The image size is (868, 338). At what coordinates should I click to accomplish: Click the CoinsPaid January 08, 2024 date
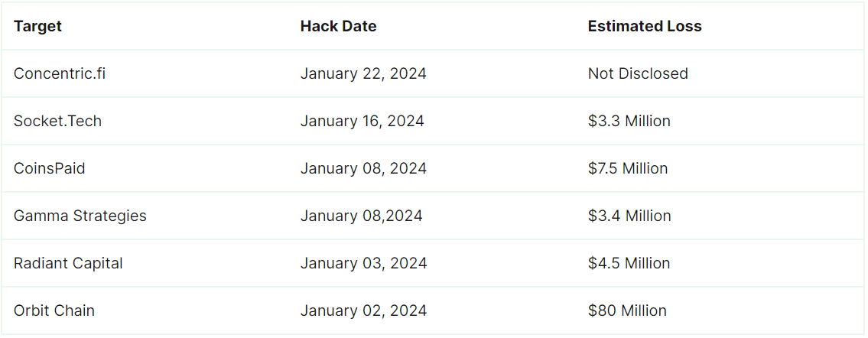tap(363, 168)
